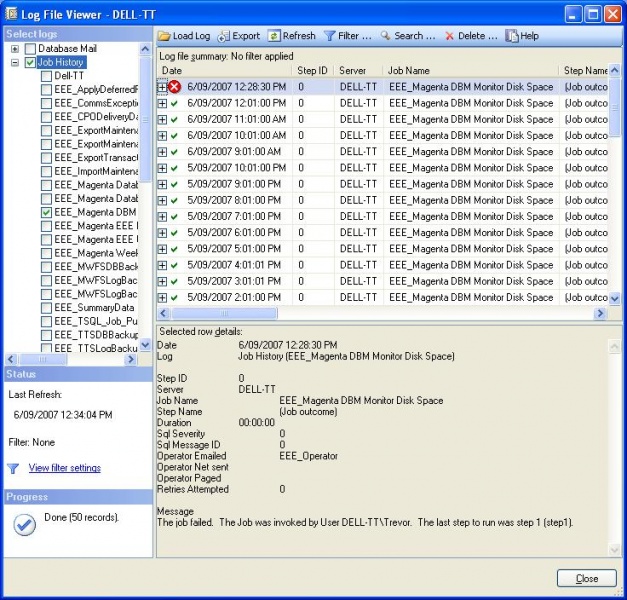Sort by the Date column header
This screenshot has width=627, height=600.
pyautogui.click(x=225, y=71)
